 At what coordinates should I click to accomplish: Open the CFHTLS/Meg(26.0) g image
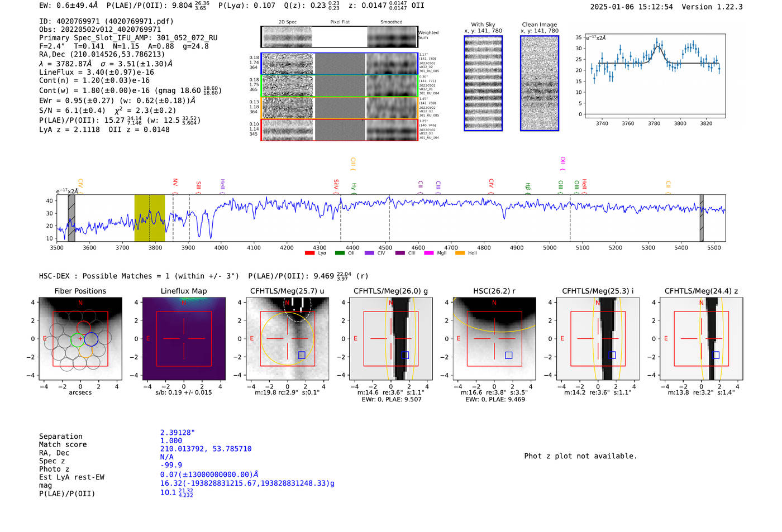point(391,338)
